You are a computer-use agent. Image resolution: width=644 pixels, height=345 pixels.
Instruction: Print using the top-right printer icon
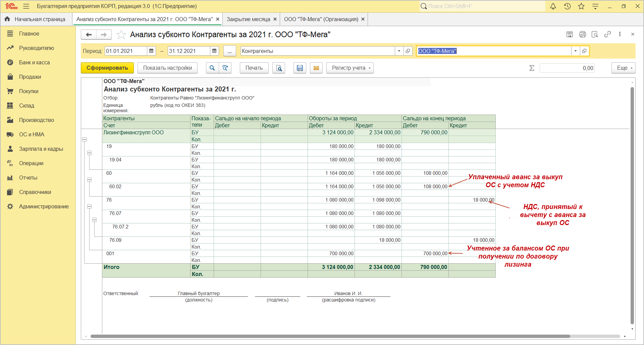coord(582,34)
